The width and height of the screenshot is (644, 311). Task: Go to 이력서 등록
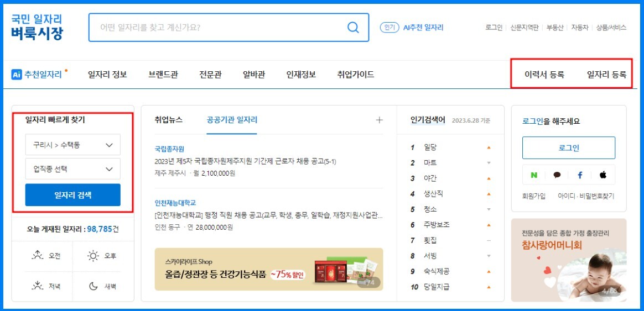544,75
